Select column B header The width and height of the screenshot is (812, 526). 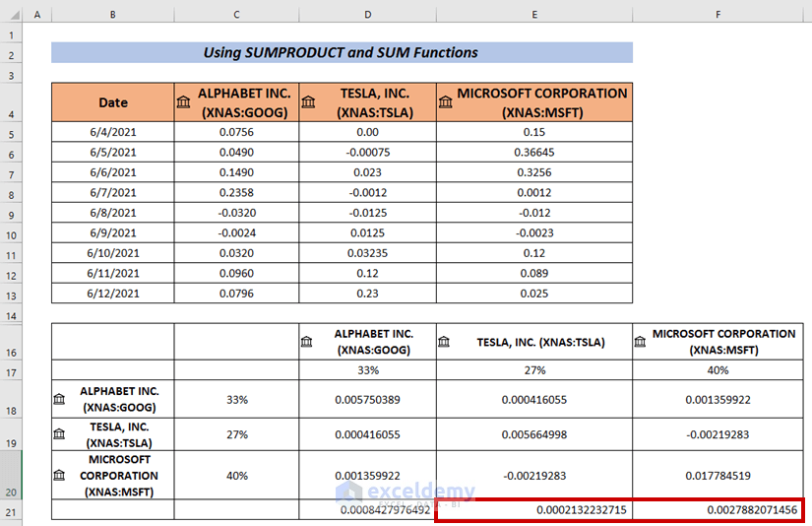pos(113,15)
